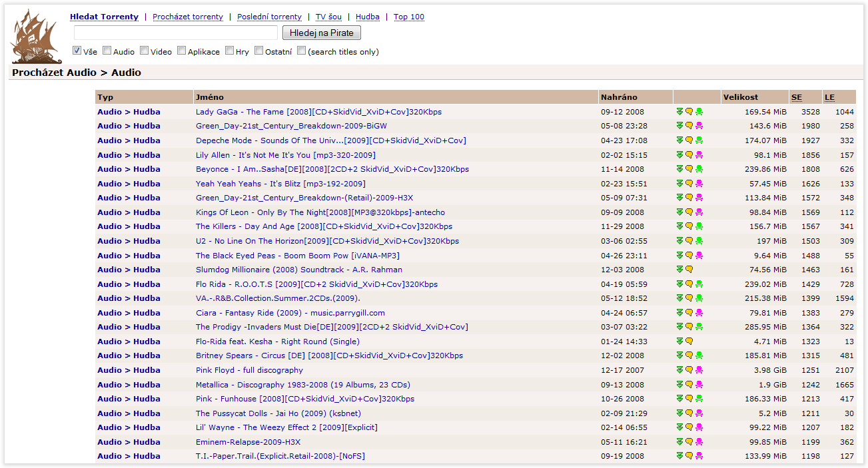Open Poslední torrenty navigation link
This screenshot has width=868, height=468.
click(x=269, y=17)
